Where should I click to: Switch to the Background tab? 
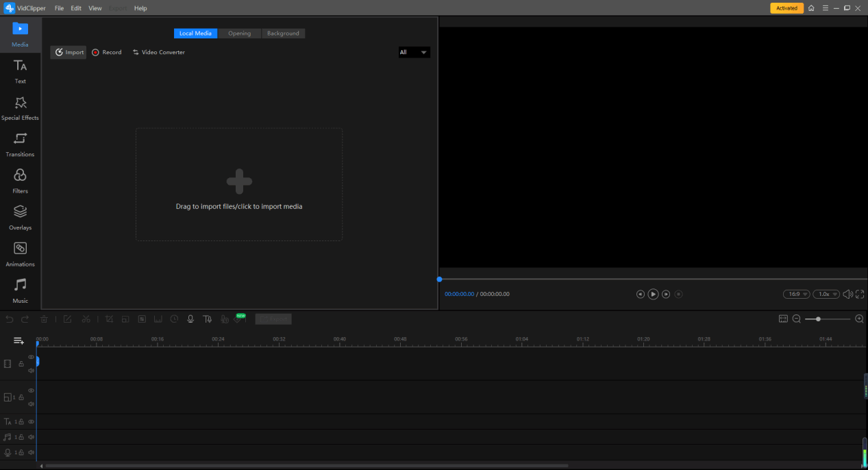click(283, 34)
